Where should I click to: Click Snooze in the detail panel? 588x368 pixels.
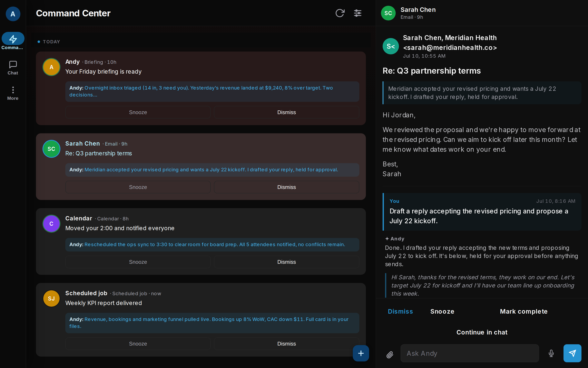(442, 311)
